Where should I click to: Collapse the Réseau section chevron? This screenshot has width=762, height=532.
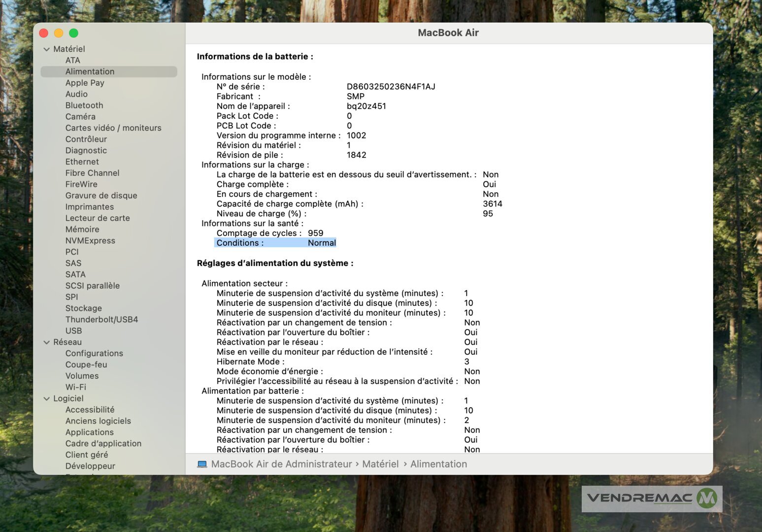coord(47,342)
